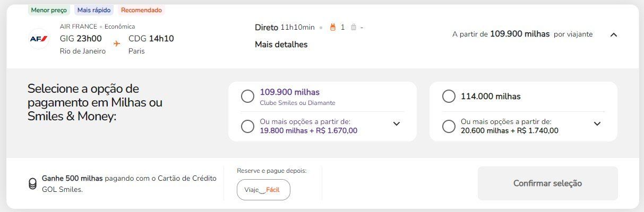Click the Air France airline logo
The image size is (644, 212).
(x=38, y=39)
